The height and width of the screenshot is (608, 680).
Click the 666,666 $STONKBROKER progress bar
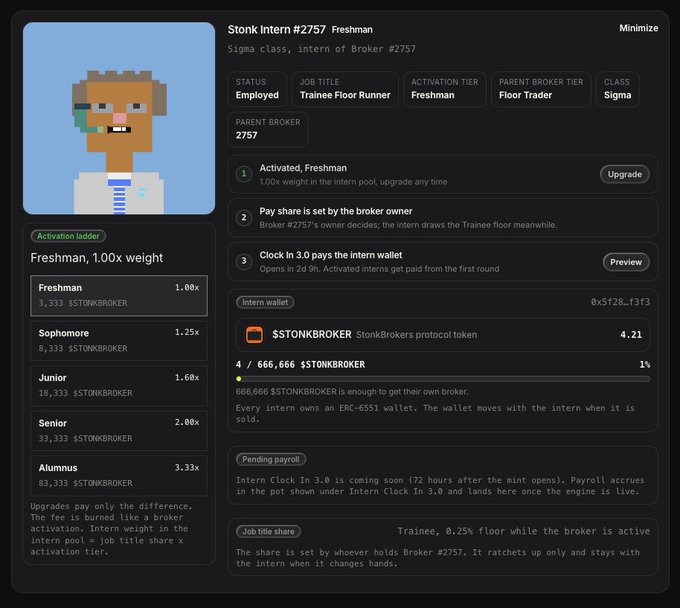[443, 379]
